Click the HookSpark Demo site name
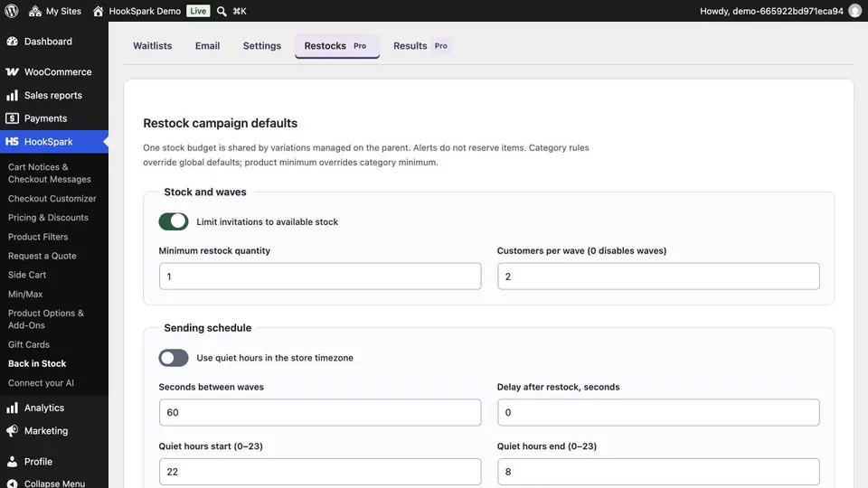This screenshot has width=868, height=488. coord(145,11)
